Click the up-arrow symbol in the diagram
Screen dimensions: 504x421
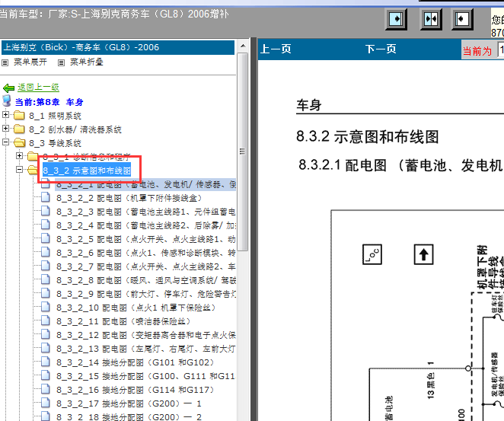[x=423, y=254]
